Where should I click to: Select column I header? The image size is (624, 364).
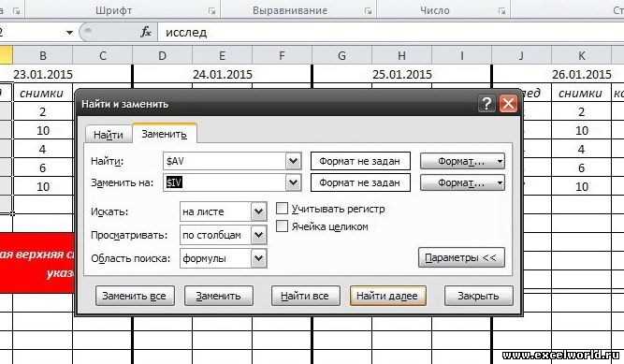461,55
